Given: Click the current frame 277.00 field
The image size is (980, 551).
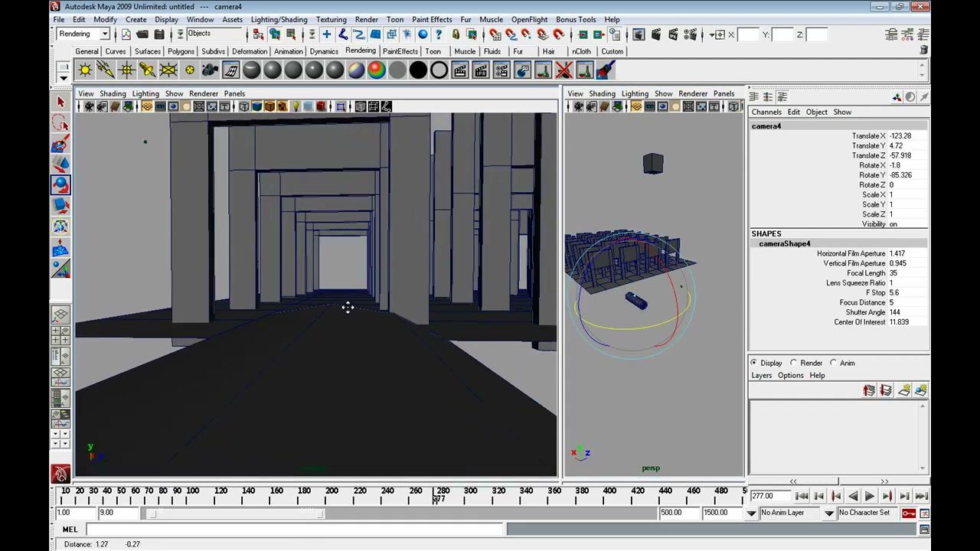Looking at the screenshot, I should click(x=772, y=497).
